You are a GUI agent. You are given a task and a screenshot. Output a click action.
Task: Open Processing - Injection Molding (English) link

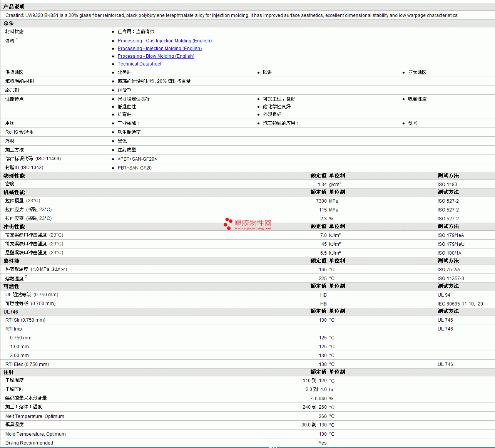pyautogui.click(x=160, y=49)
